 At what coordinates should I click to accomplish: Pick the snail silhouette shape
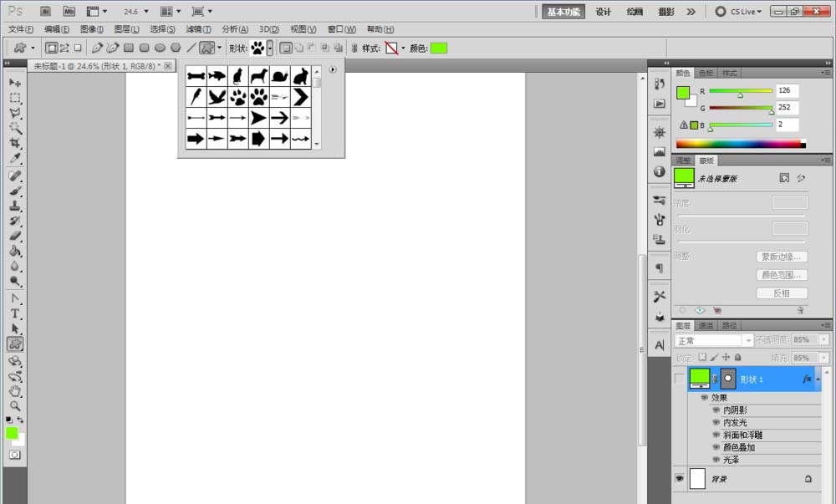click(x=280, y=76)
